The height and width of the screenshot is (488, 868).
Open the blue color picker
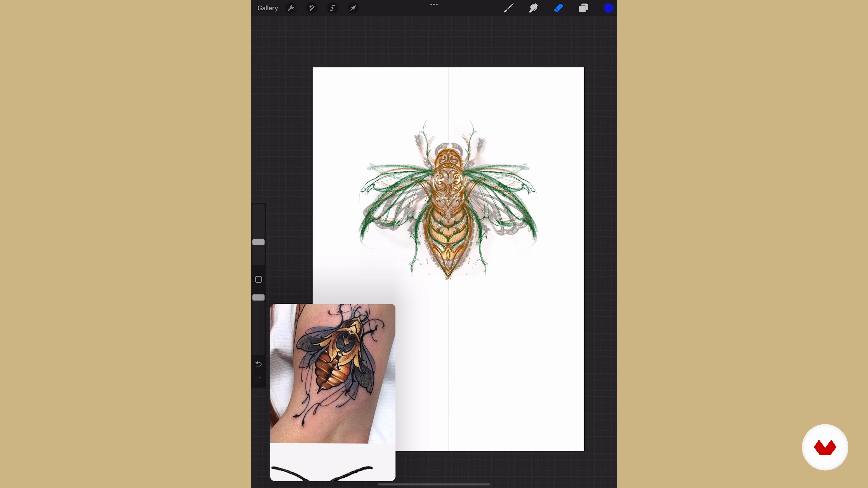coord(609,8)
